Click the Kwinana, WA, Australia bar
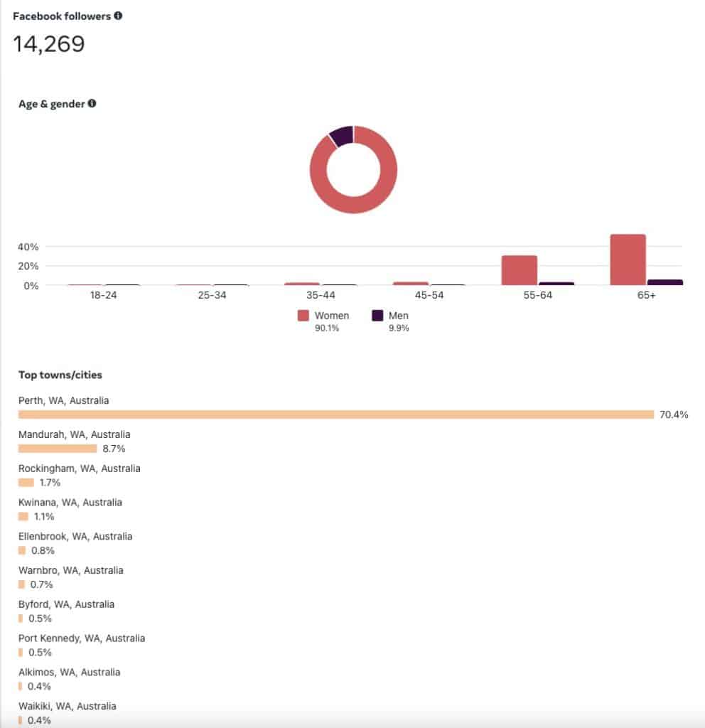 click(x=23, y=516)
